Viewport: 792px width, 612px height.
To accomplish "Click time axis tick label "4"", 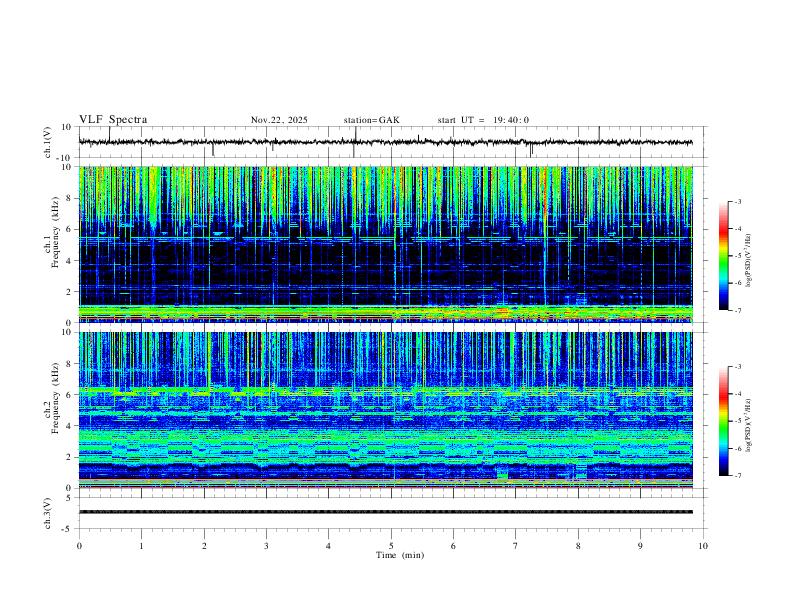I will [x=328, y=546].
